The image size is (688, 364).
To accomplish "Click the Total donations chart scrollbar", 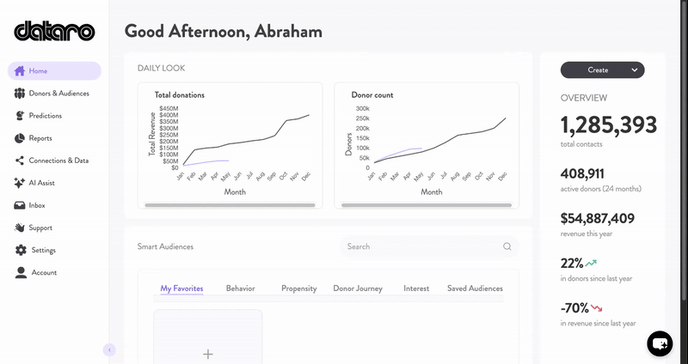I will tap(230, 205).
